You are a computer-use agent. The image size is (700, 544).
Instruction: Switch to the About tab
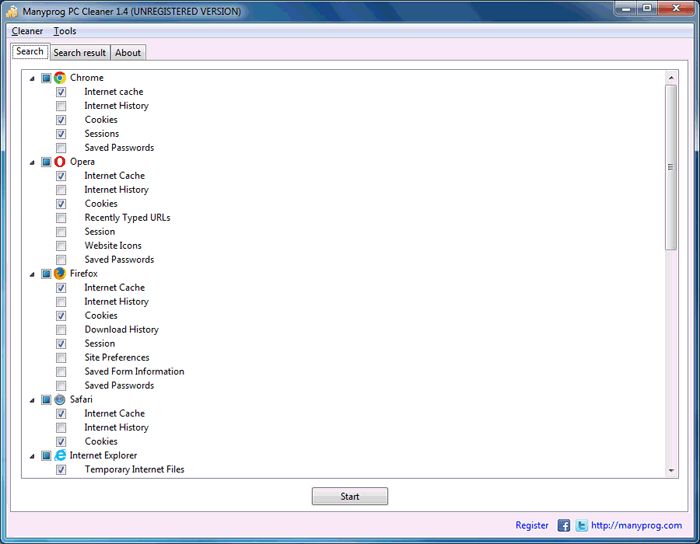point(128,53)
